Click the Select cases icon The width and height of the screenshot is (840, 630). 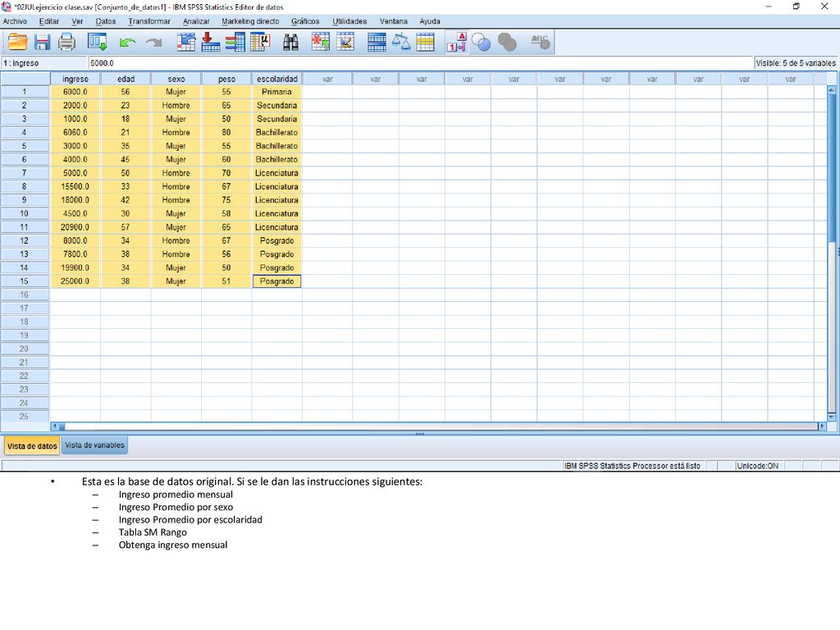pos(426,43)
